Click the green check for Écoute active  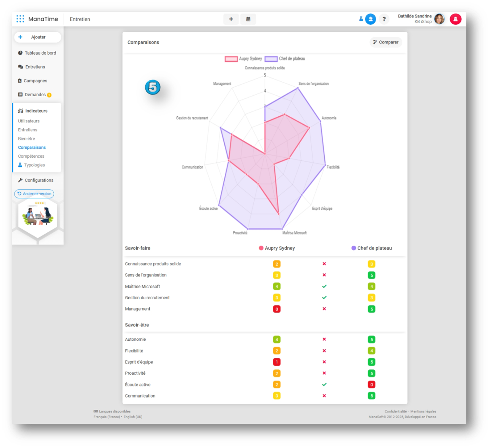click(x=324, y=384)
